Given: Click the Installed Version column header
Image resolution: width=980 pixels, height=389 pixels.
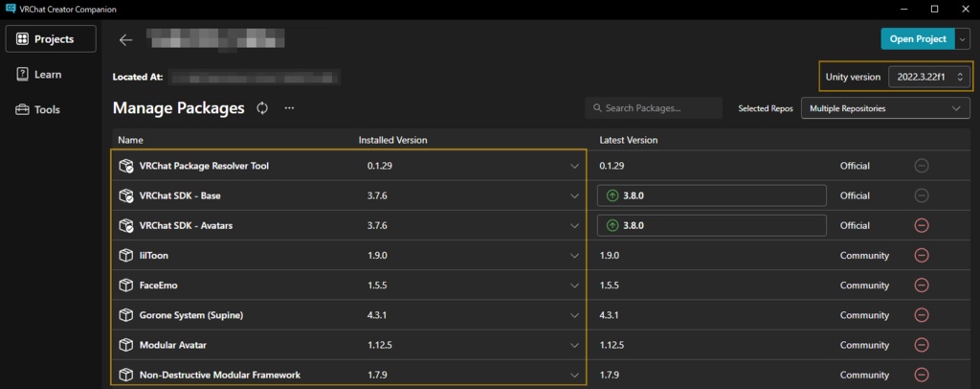Looking at the screenshot, I should click(392, 140).
